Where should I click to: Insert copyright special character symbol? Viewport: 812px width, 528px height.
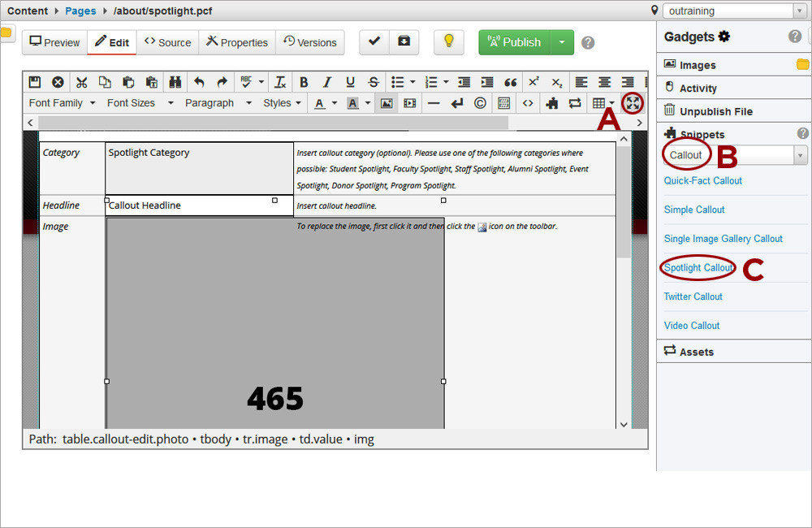480,103
